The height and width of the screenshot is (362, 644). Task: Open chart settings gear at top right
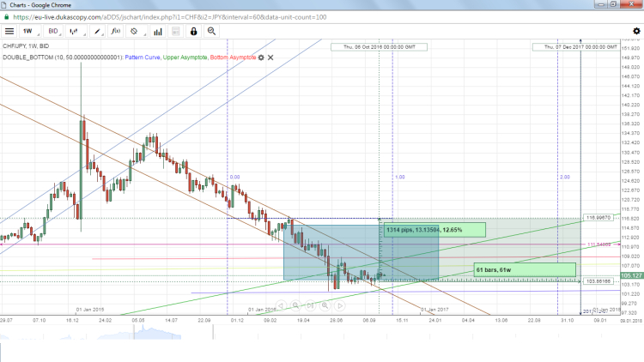point(635,31)
